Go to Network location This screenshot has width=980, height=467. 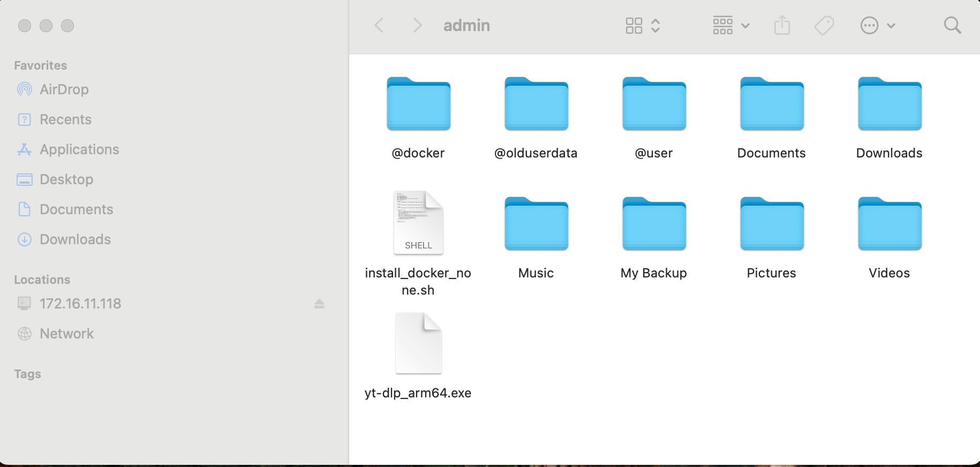pos(66,334)
